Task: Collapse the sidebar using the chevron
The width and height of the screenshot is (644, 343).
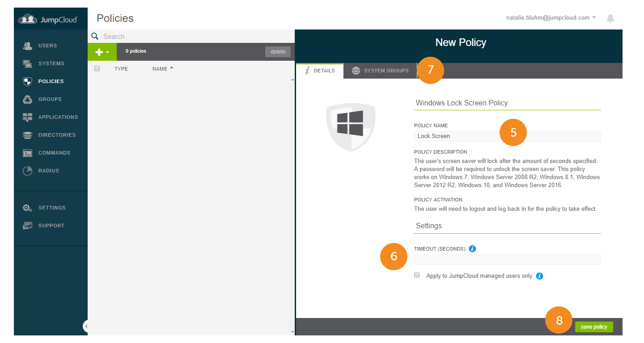Action: [x=86, y=326]
